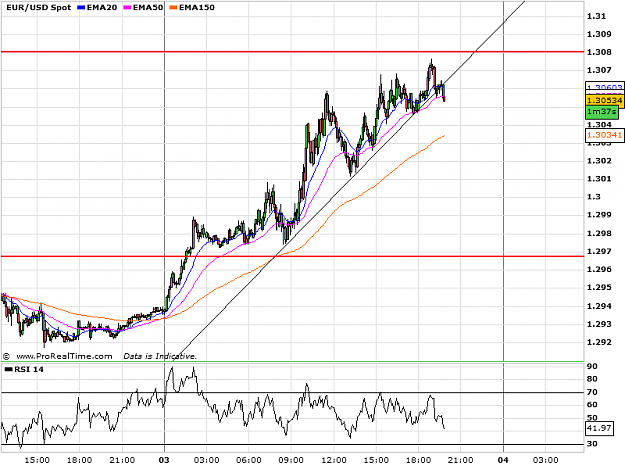Viewport: 625px width, 469px height.
Task: Click the 1.308 price axis label
Action: click(599, 52)
